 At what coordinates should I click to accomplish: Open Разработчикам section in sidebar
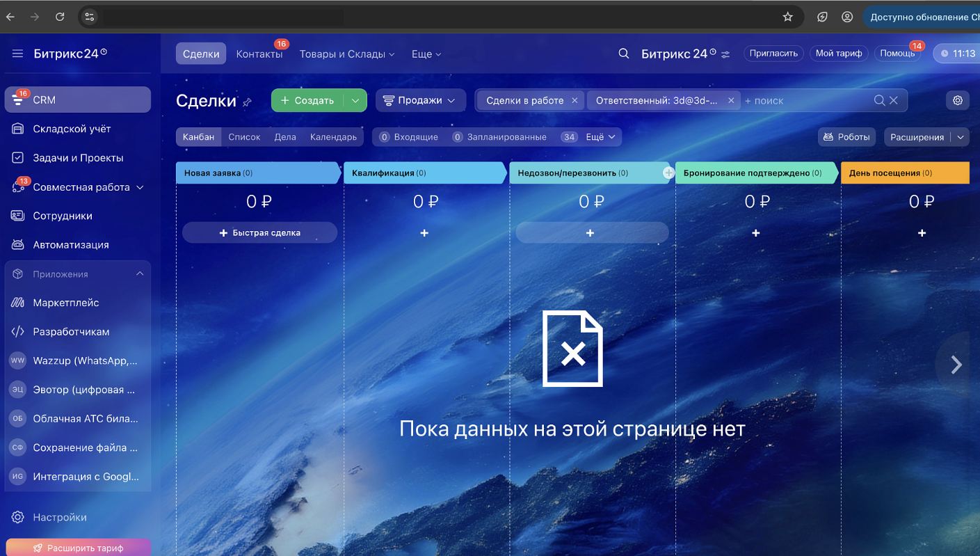pyautogui.click(x=71, y=332)
